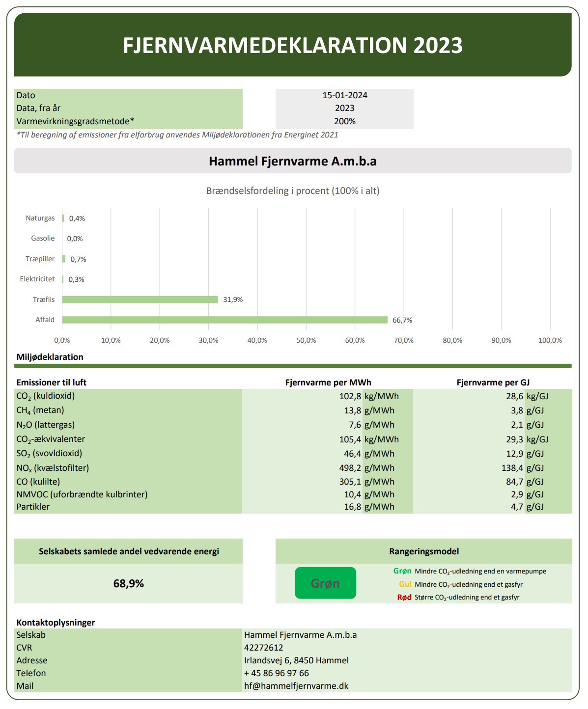Click the "Varmevirkningsgradsmetode*" label
The width and height of the screenshot is (588, 709).
(75, 121)
